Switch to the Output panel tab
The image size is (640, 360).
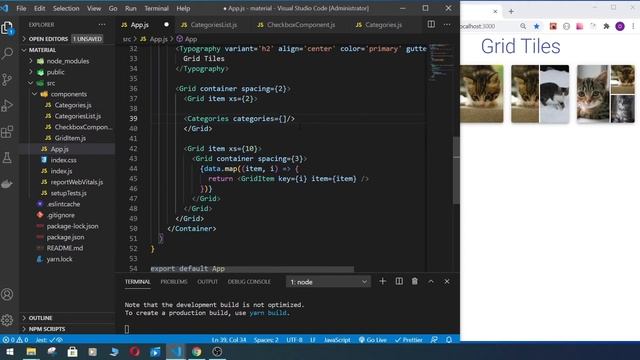pyautogui.click(x=207, y=282)
